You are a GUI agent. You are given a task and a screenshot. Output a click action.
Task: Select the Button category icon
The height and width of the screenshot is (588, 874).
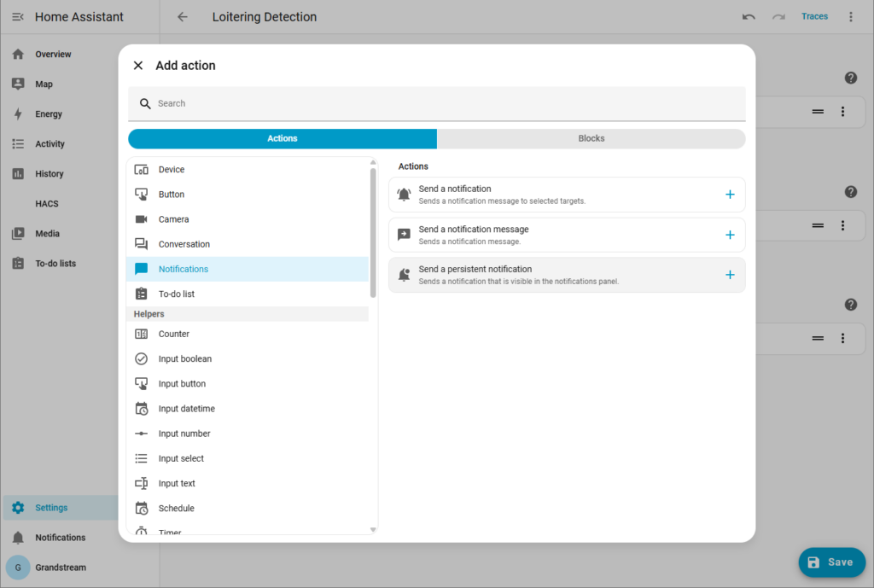pos(142,195)
